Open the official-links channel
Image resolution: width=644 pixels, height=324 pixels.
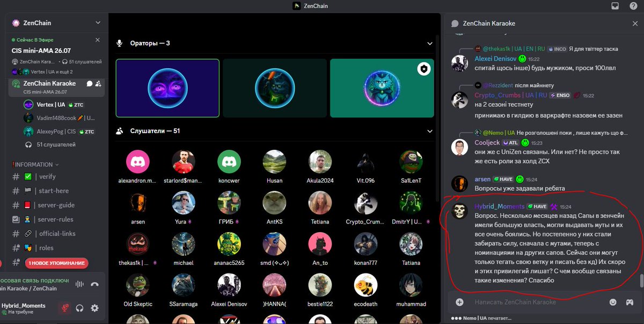56,234
